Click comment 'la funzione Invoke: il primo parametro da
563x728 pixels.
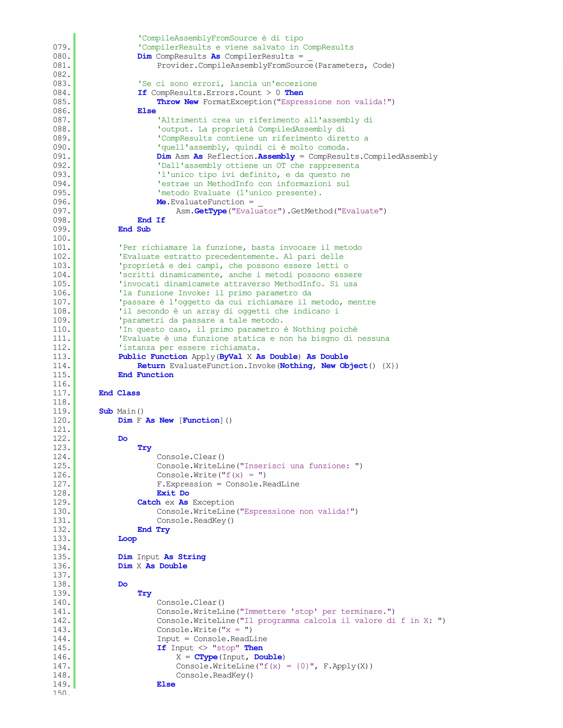(x=215, y=293)
